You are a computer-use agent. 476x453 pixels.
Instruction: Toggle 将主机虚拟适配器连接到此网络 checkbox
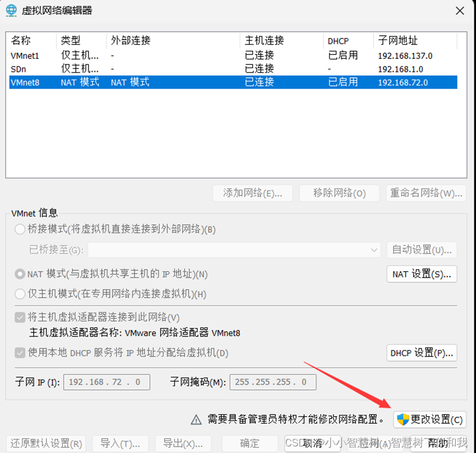pyautogui.click(x=20, y=318)
